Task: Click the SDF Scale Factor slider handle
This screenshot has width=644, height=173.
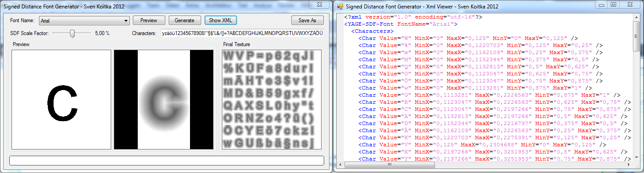Action: coord(72,33)
